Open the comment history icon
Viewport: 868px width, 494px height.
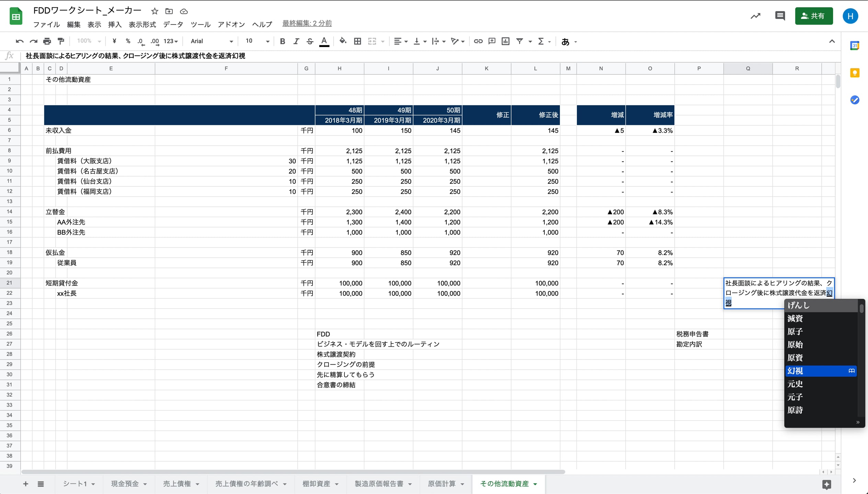point(780,16)
